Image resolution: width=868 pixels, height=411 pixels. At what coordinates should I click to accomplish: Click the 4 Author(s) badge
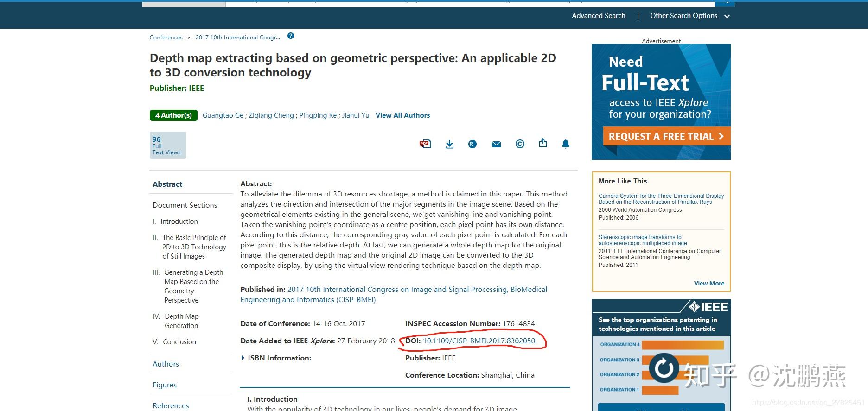point(173,115)
